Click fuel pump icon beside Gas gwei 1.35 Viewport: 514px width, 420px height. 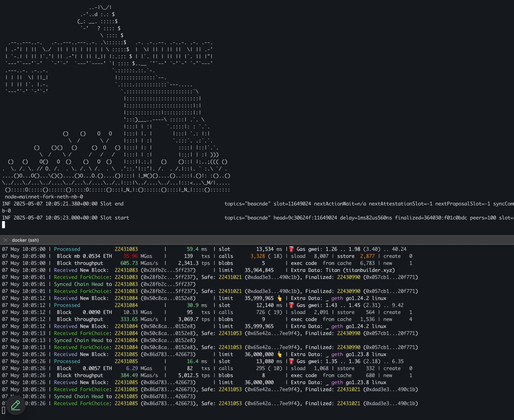click(291, 361)
